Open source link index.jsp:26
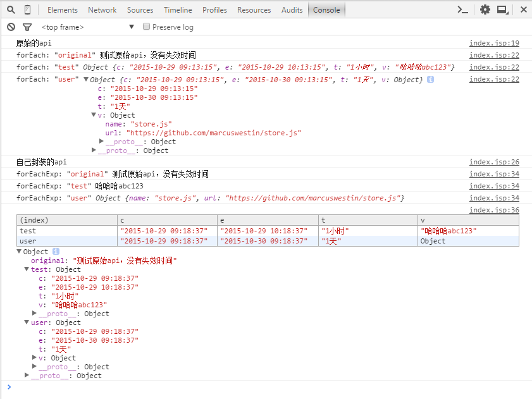 click(x=494, y=162)
